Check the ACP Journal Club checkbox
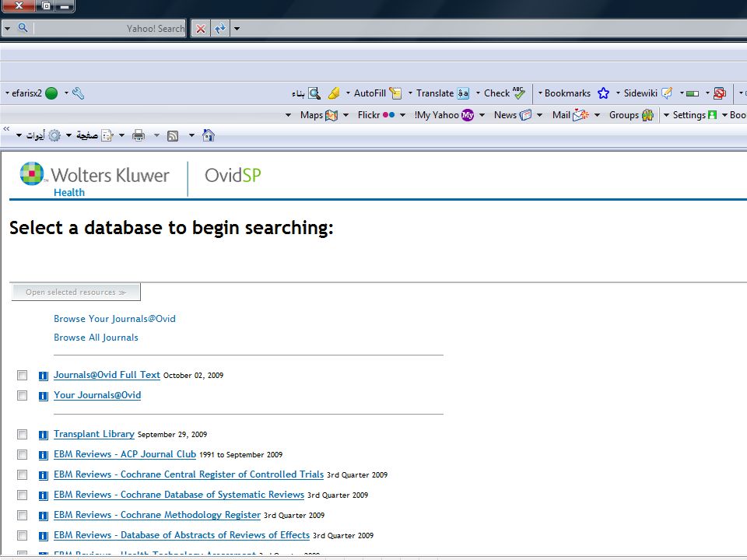 [x=22, y=454]
